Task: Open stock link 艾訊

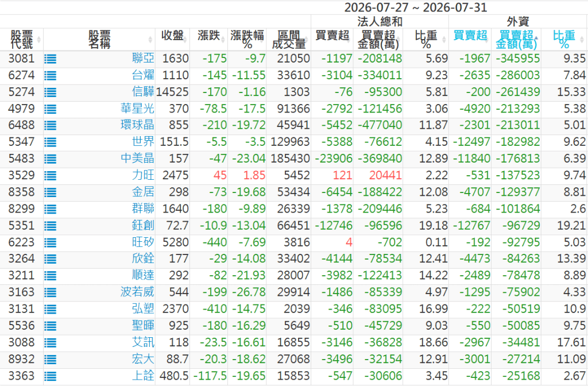Action: (143, 342)
